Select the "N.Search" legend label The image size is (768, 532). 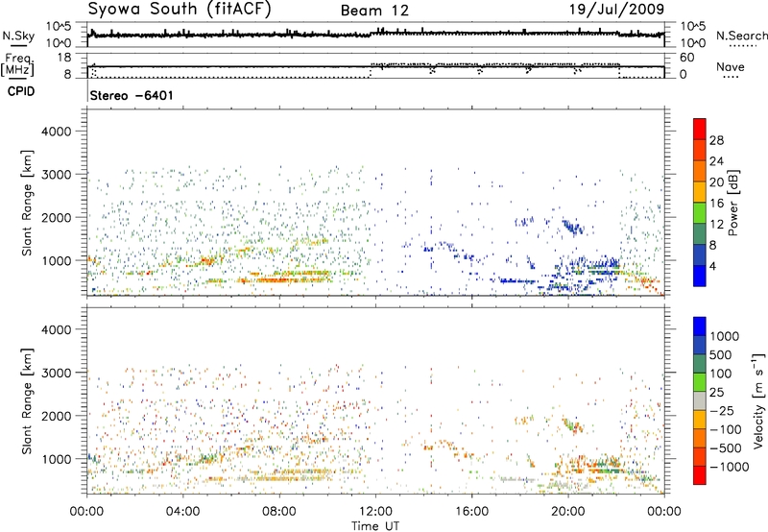(742, 36)
